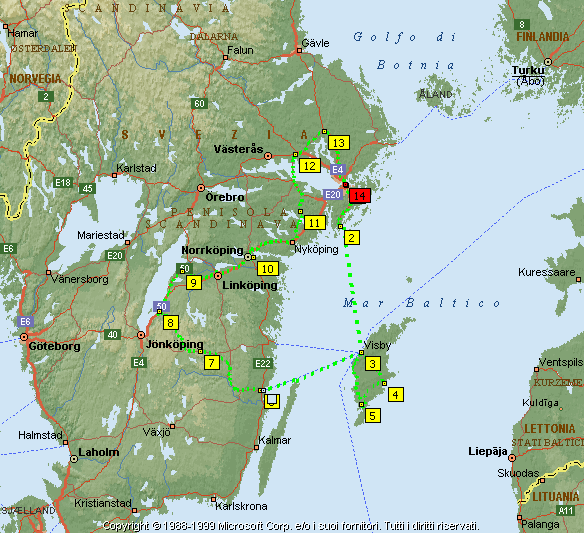The width and height of the screenshot is (584, 533).
Task: Click yellow waypoint marker 9
Action: (194, 283)
